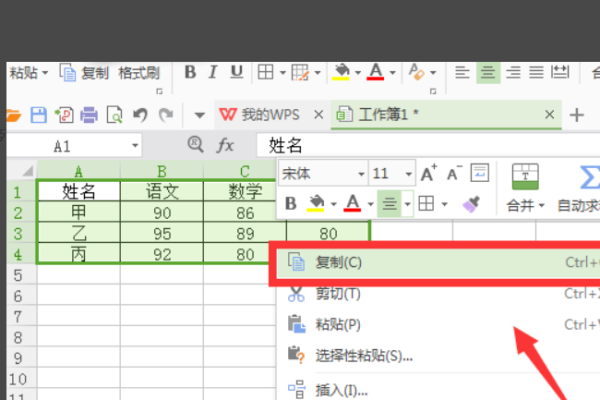Select row 5 header

click(x=18, y=275)
